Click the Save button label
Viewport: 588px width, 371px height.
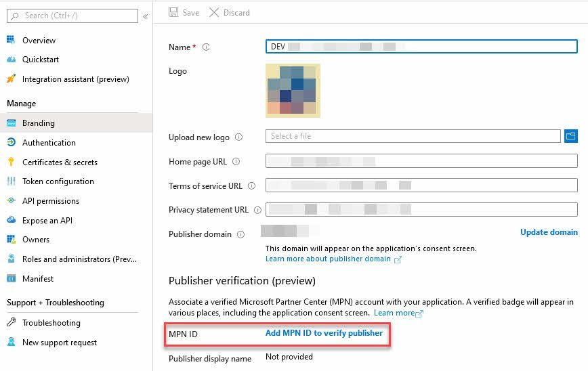(190, 13)
